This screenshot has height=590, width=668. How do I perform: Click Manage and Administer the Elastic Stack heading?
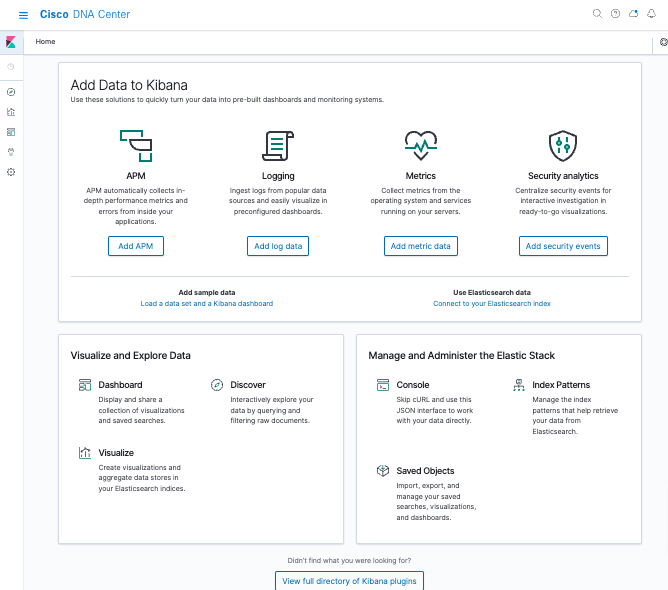461,355
